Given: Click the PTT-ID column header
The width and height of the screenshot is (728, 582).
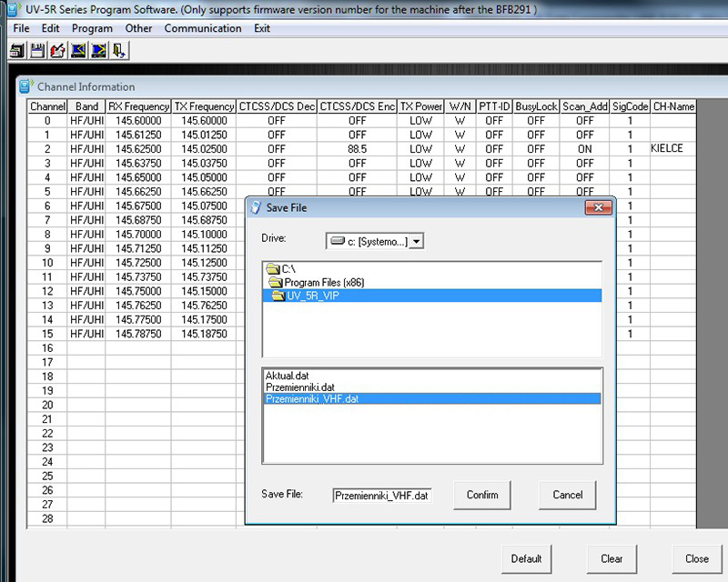Looking at the screenshot, I should [494, 106].
